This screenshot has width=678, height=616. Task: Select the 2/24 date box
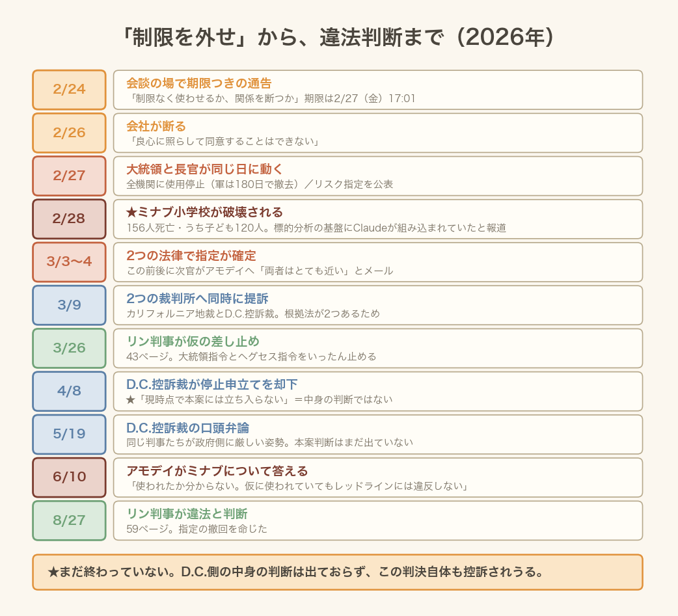[69, 90]
